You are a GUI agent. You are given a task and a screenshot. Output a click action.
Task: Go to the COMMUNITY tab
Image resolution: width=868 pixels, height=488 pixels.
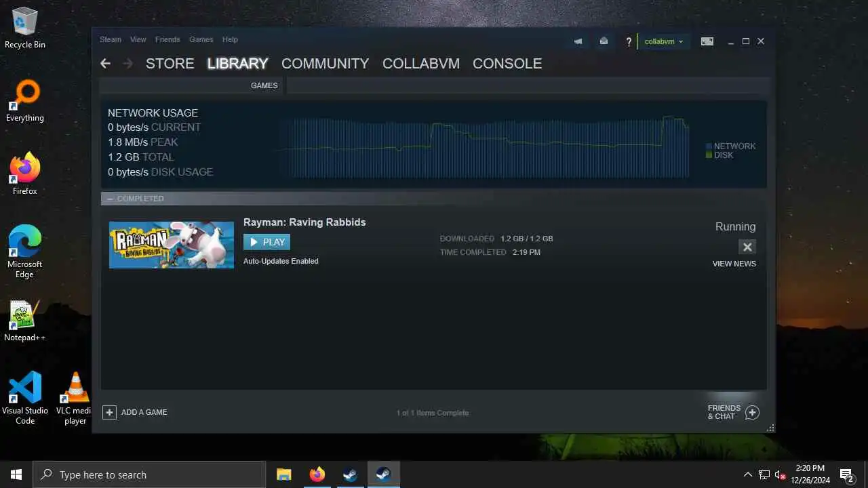(x=325, y=63)
